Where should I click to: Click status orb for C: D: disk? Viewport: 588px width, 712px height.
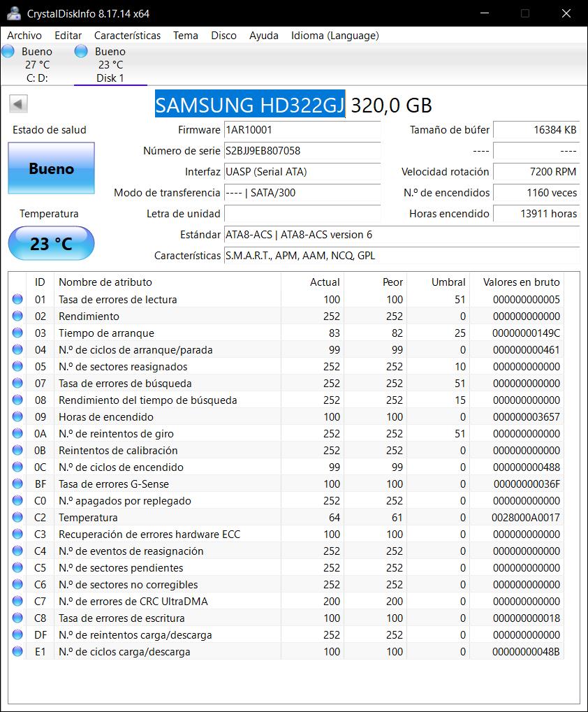(8, 51)
